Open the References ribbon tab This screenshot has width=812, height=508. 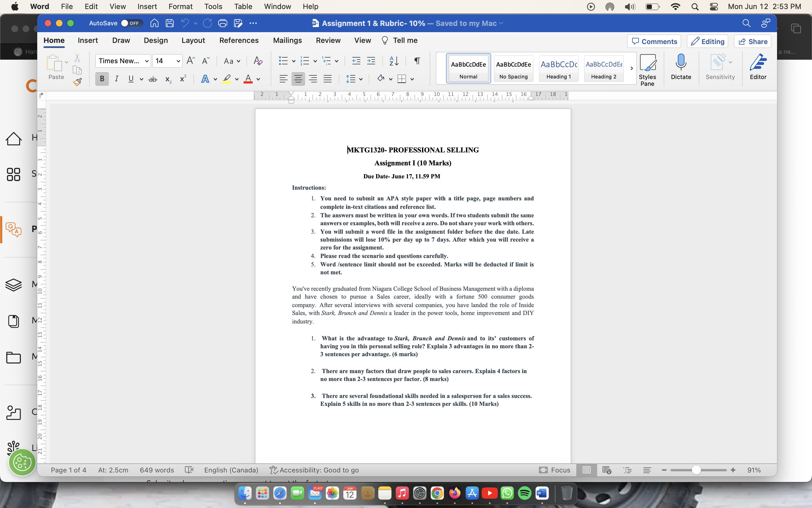point(239,40)
